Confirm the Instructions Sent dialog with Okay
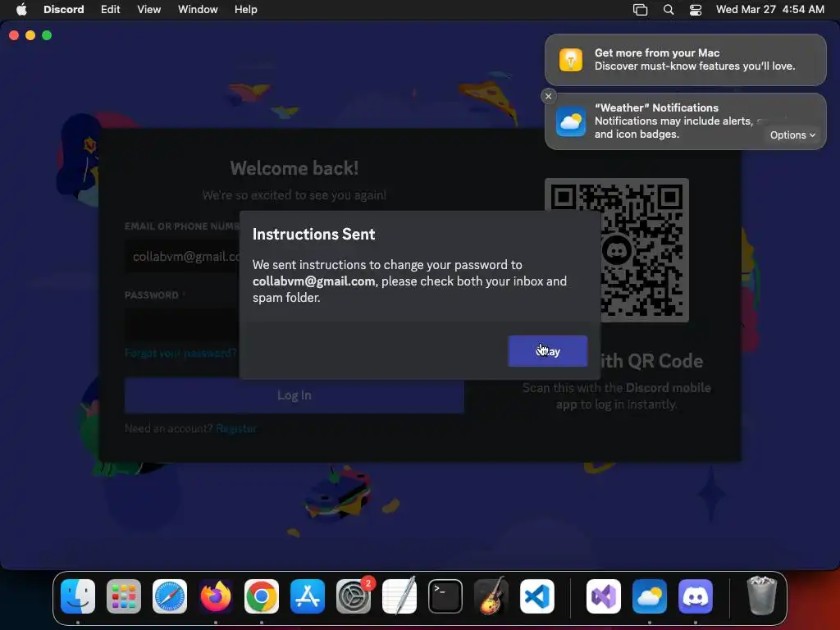840x630 pixels. 547,351
